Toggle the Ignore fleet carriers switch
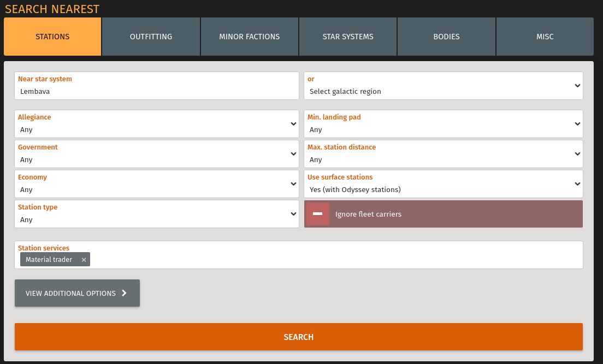 click(318, 214)
